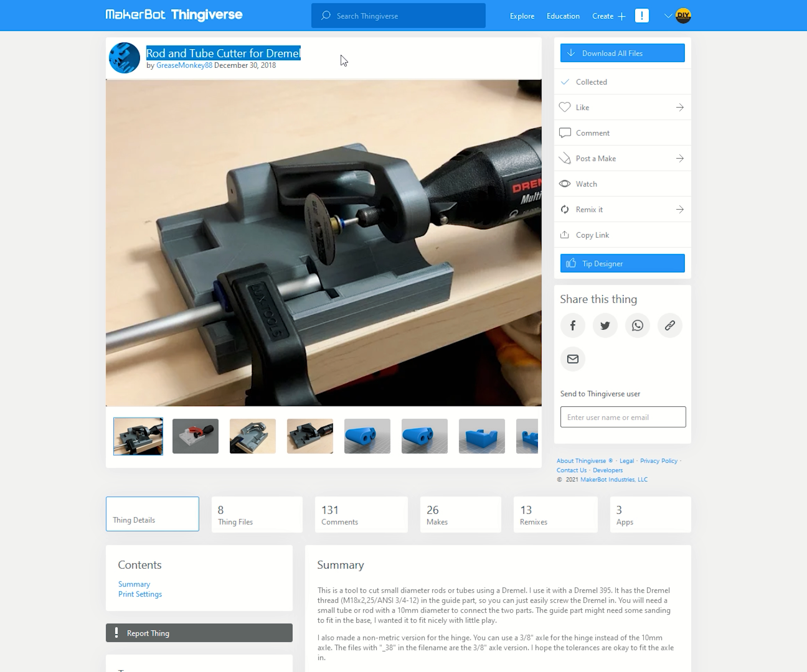Open the About Thingiverse link
The height and width of the screenshot is (672, 807).
[585, 461]
